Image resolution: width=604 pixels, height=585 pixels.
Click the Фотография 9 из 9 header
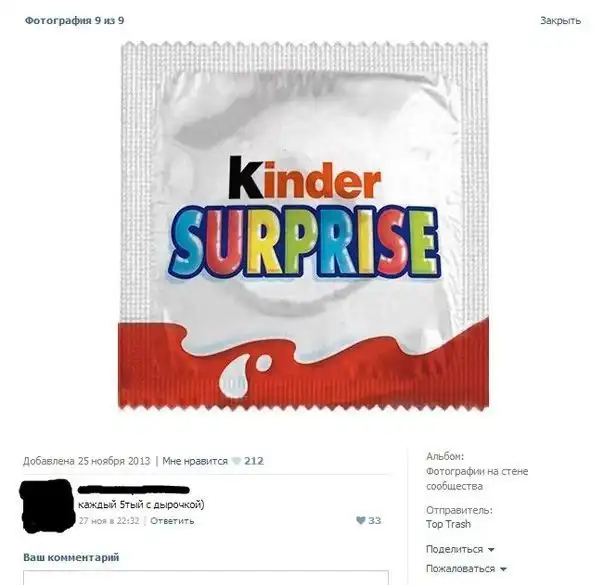(x=74, y=20)
